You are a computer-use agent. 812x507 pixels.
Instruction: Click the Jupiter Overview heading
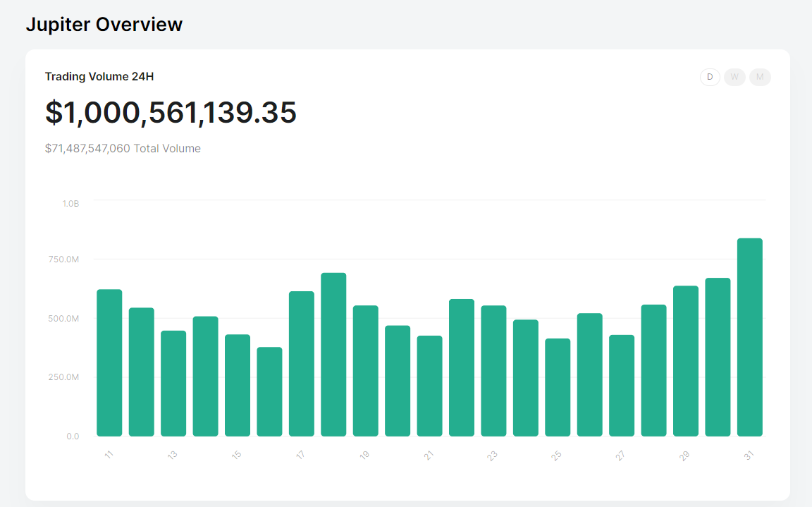(104, 25)
